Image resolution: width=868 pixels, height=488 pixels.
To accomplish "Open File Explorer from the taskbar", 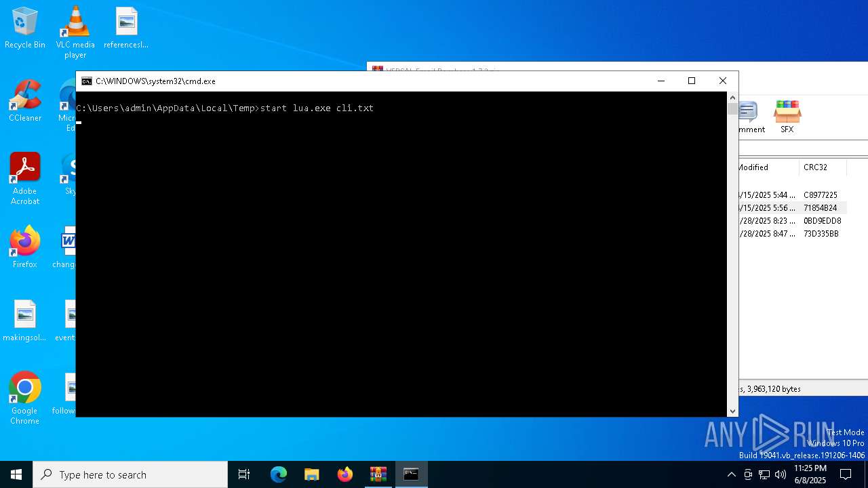I will [312, 474].
